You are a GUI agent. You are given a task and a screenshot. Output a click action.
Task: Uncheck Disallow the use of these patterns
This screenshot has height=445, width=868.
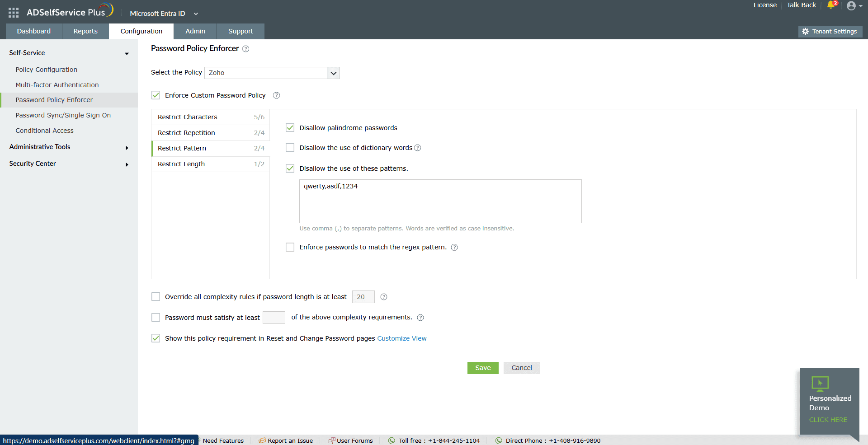[x=290, y=169]
